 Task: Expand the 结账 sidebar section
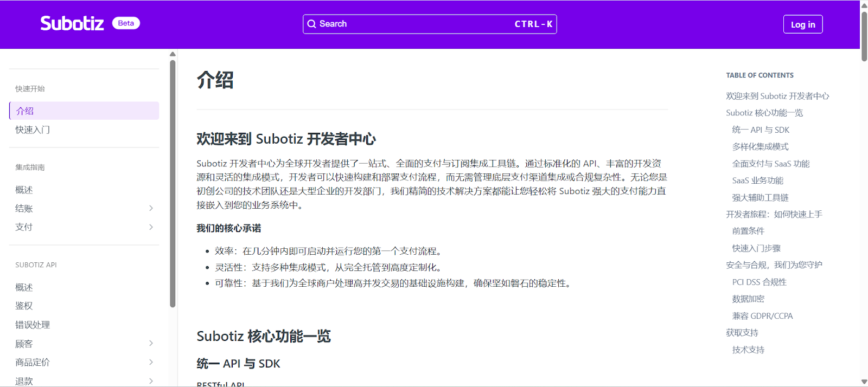(x=151, y=208)
